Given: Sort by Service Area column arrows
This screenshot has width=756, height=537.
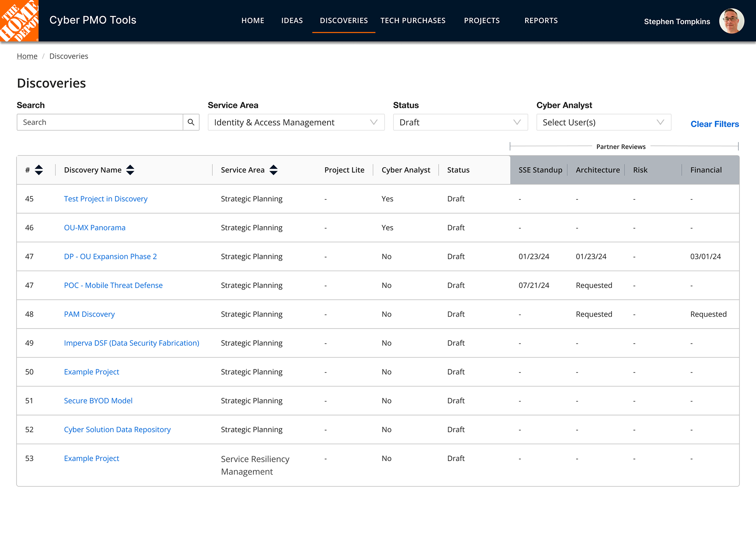Looking at the screenshot, I should [x=274, y=170].
